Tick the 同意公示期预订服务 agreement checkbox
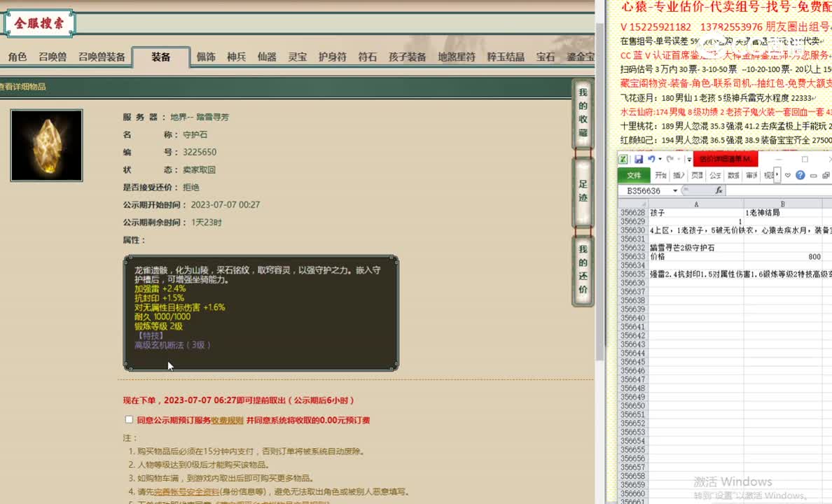This screenshot has height=504, width=832. [129, 419]
